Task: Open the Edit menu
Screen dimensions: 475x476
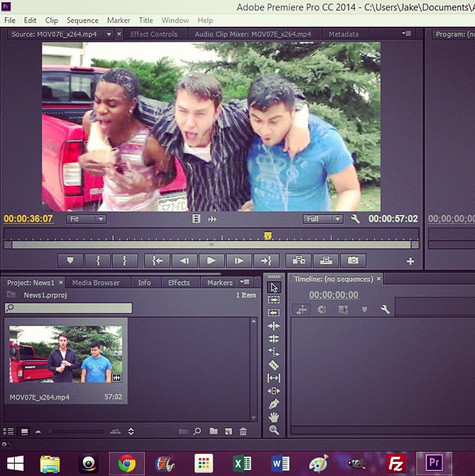Action: [x=30, y=20]
